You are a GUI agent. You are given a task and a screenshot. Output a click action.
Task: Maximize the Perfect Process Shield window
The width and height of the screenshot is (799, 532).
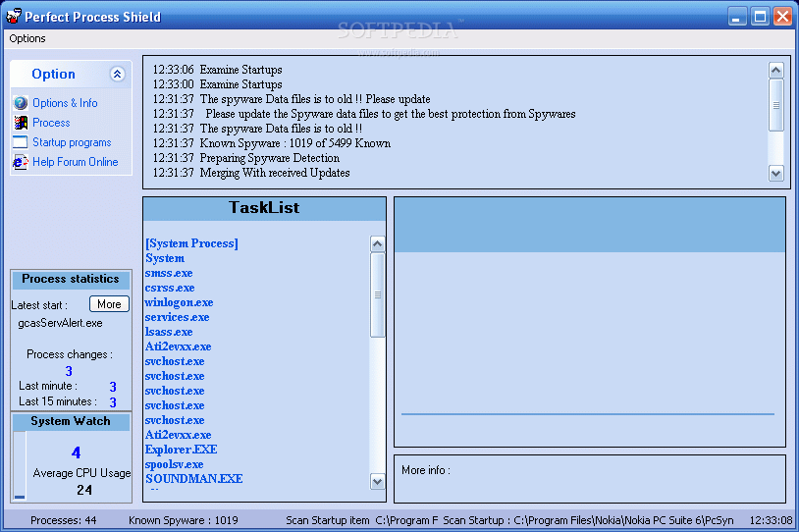click(760, 17)
